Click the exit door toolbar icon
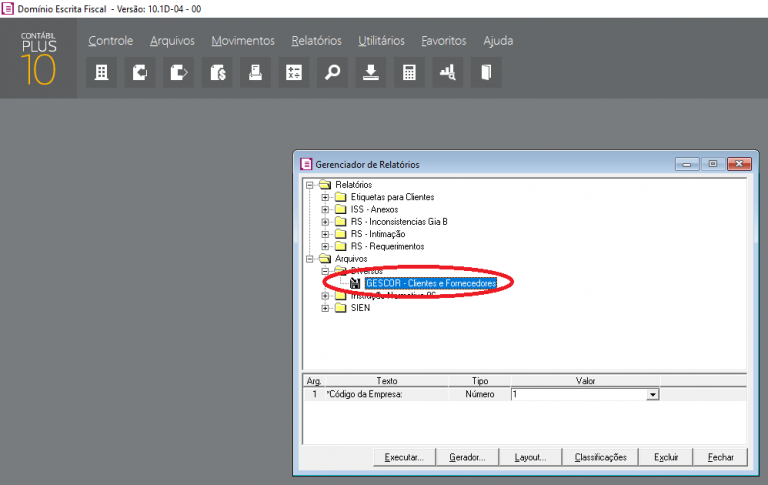This screenshot has height=485, width=768. tap(486, 72)
